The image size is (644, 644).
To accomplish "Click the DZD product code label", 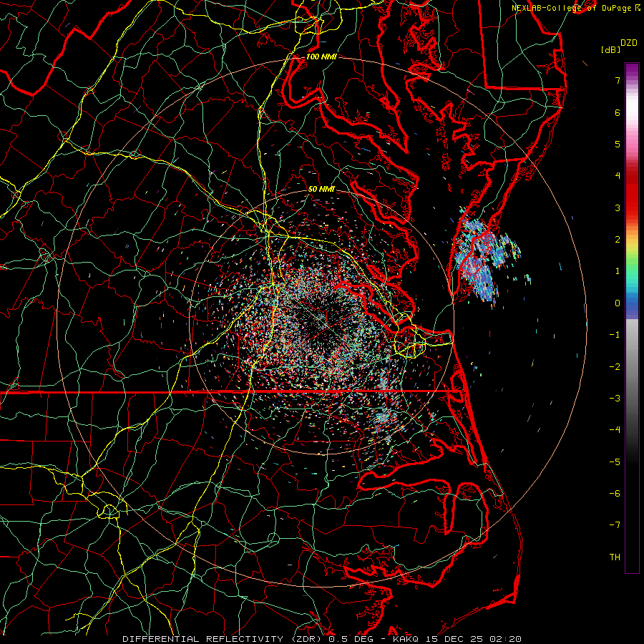I will tap(629, 43).
